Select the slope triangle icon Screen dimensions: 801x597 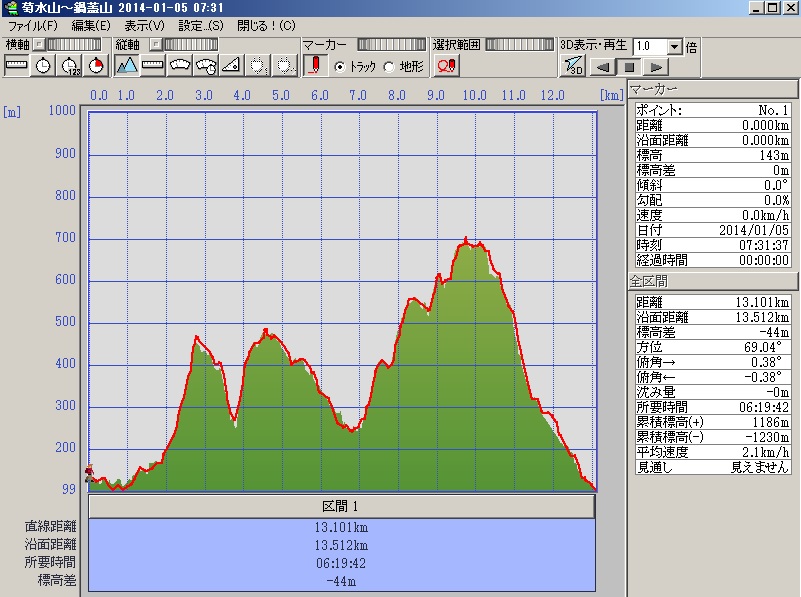click(232, 66)
